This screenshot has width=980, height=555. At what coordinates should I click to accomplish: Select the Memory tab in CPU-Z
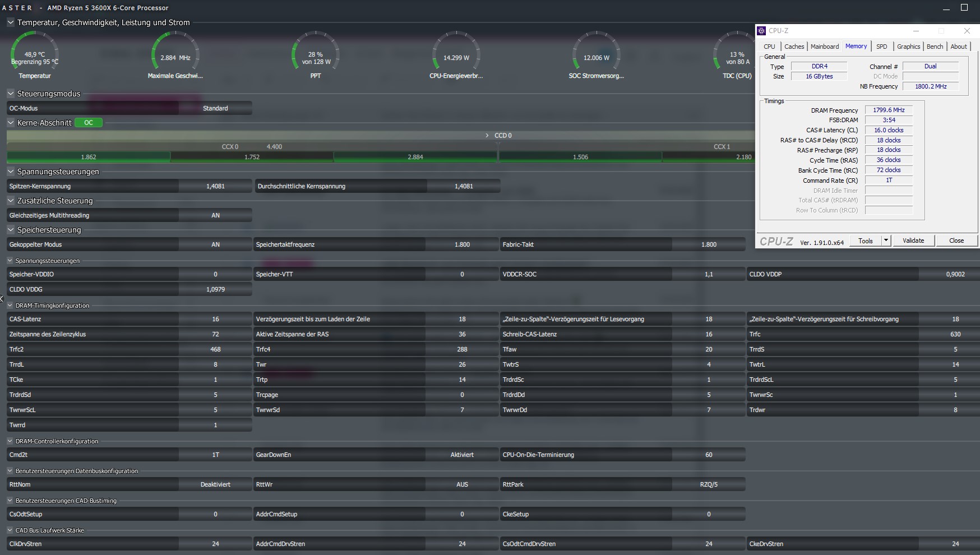[x=856, y=47]
